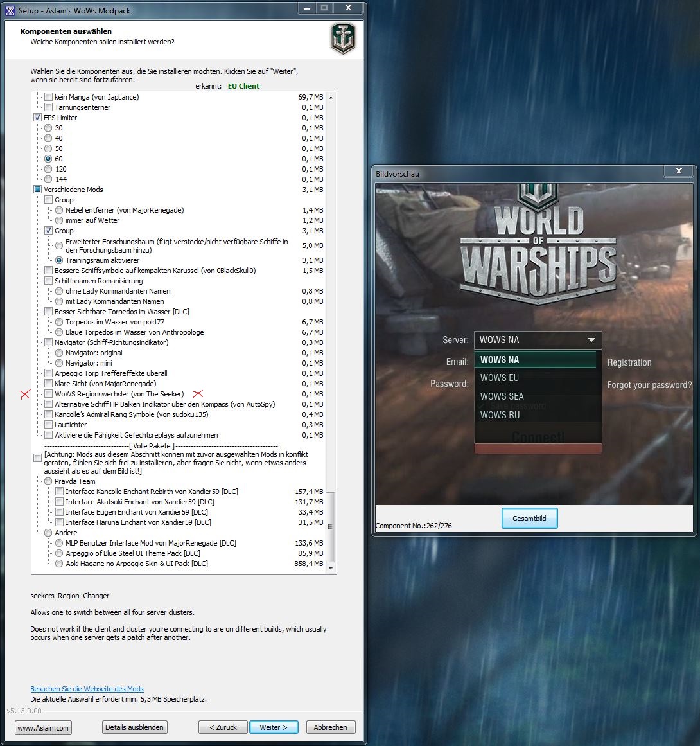Screen dimensions: 700x746
Task: Click the component list scroll down arrow
Action: click(331, 568)
